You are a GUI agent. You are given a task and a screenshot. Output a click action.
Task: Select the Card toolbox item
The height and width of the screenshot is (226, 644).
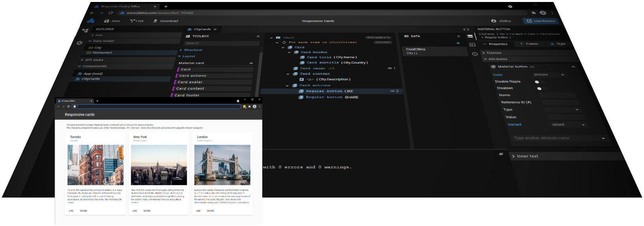pos(216,70)
